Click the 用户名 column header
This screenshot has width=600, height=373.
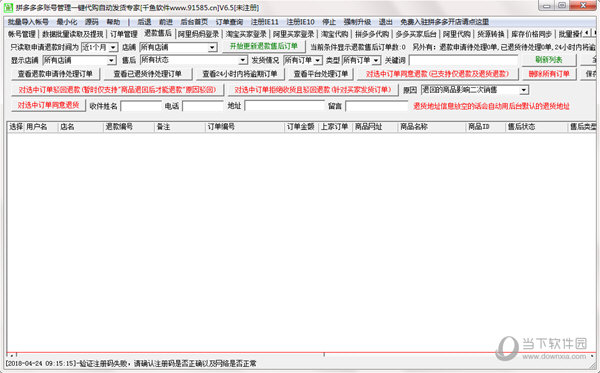pos(41,127)
